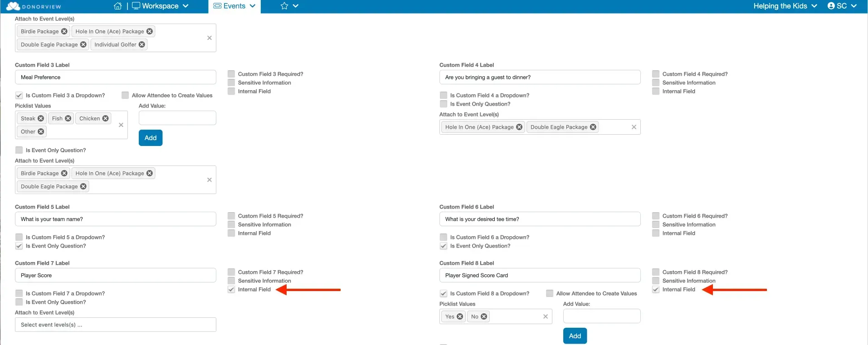Check Is Custom Field 4 a Dropdown
The width and height of the screenshot is (868, 345).
tap(444, 95)
